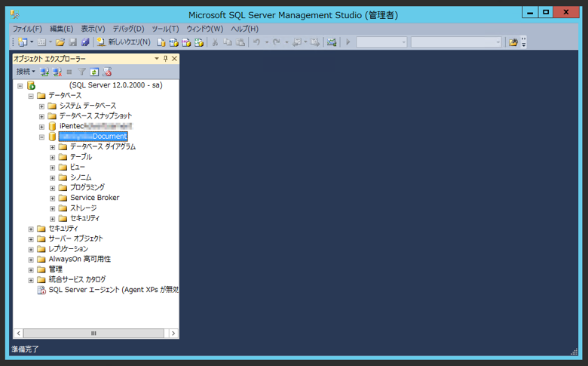Image resolution: width=588 pixels, height=366 pixels.
Task: Select the サーバー オブジェクト folder
Action: (x=75, y=238)
